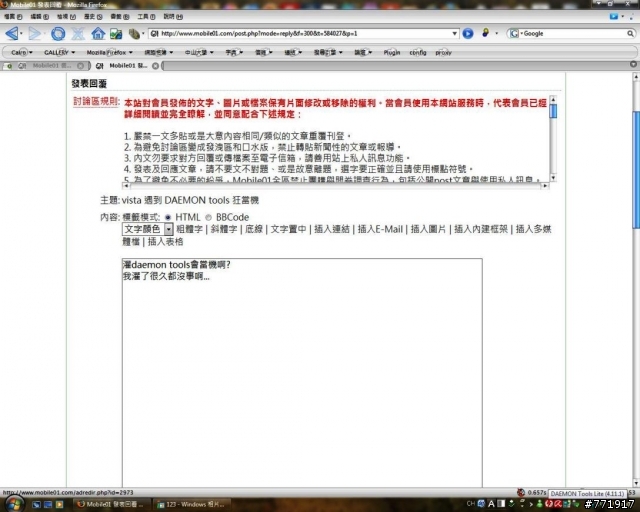Close the first inactive Mobile01 tab
This screenshot has width=640, height=512.
(x=80, y=66)
